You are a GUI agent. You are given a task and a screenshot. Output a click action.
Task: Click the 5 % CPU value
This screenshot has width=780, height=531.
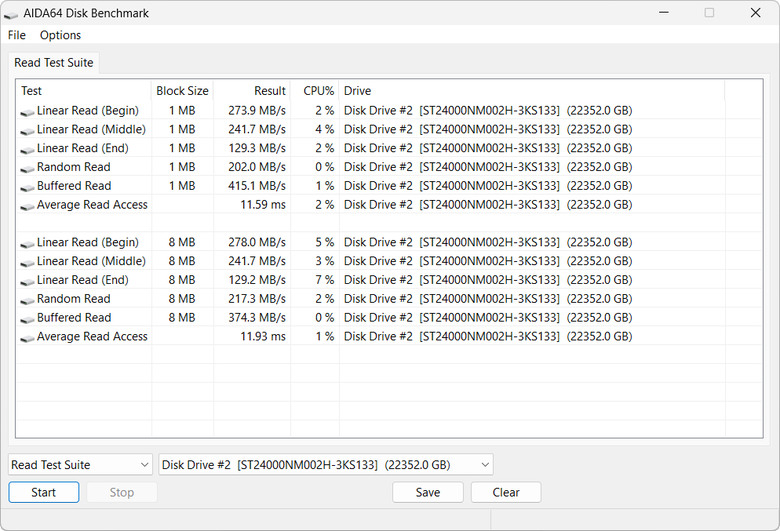(324, 242)
